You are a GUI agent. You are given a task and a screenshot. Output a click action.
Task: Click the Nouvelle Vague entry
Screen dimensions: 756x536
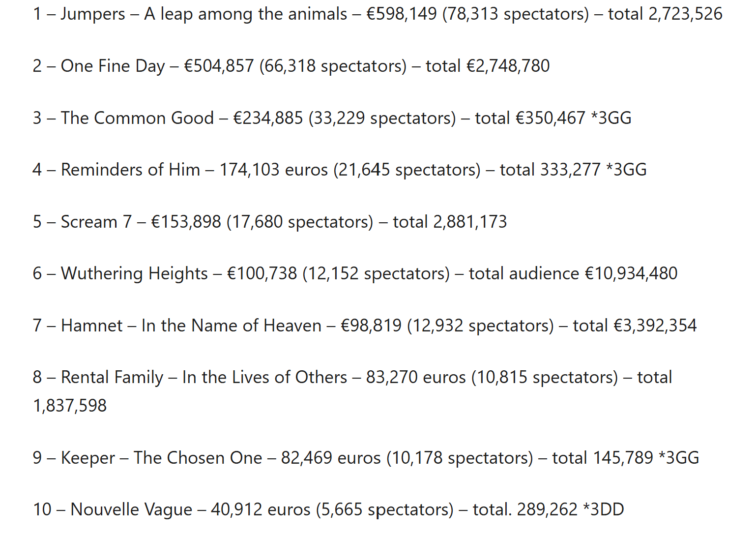click(131, 509)
